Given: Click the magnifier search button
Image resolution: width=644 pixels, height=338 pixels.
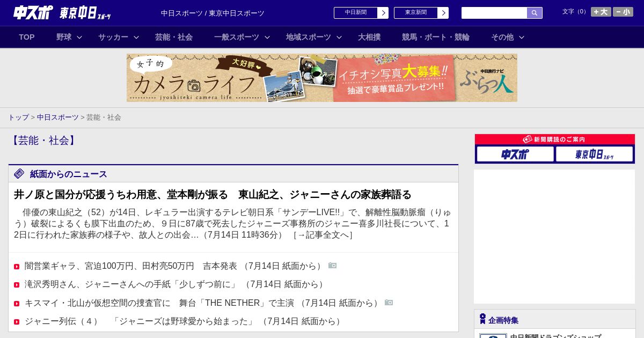Looking at the screenshot, I should 535,13.
